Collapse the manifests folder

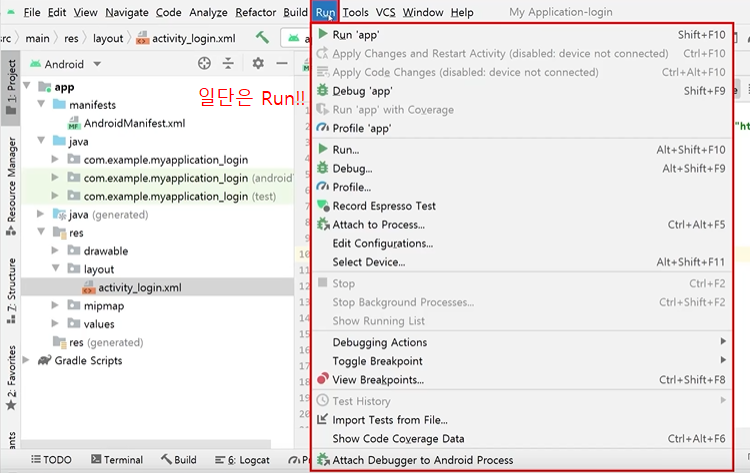coord(41,104)
